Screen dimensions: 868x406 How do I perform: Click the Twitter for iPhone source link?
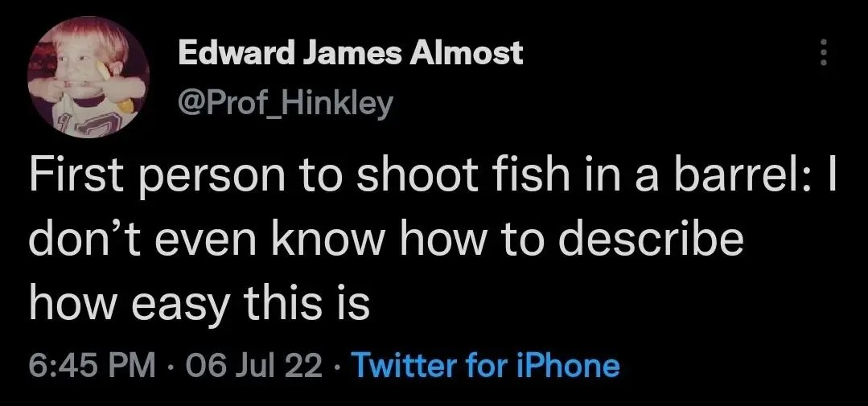(487, 366)
